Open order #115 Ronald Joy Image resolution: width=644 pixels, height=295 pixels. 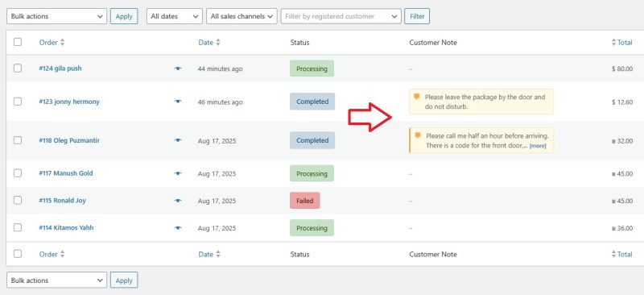click(63, 201)
